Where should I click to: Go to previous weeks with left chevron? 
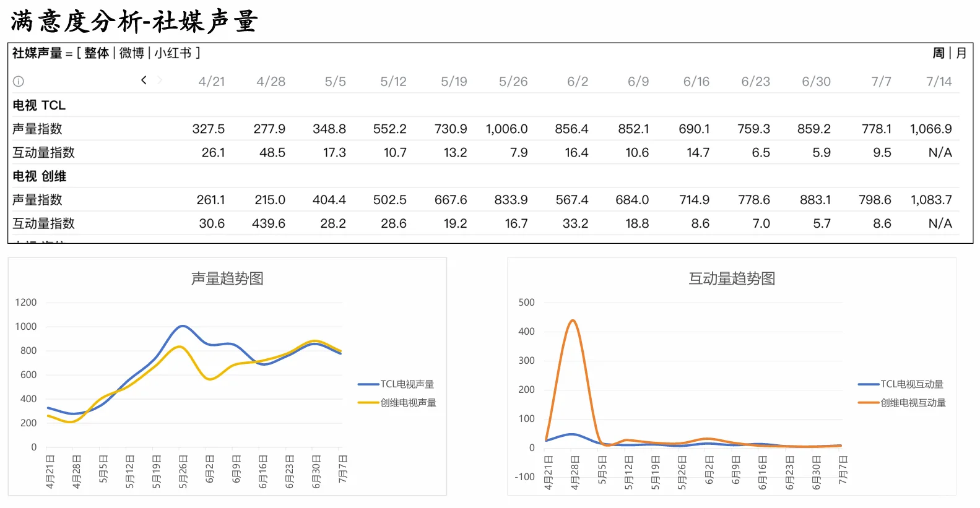tap(144, 80)
